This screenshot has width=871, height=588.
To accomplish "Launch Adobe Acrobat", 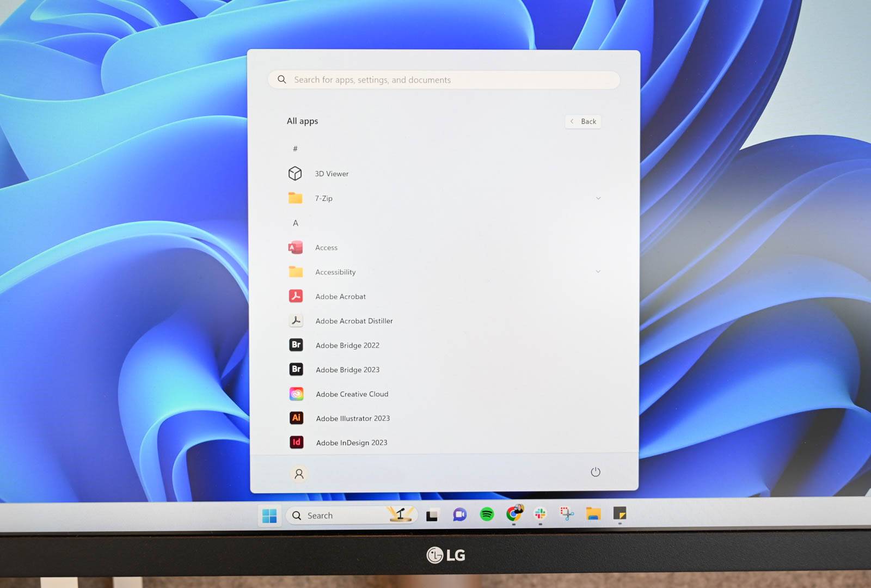I will click(340, 297).
